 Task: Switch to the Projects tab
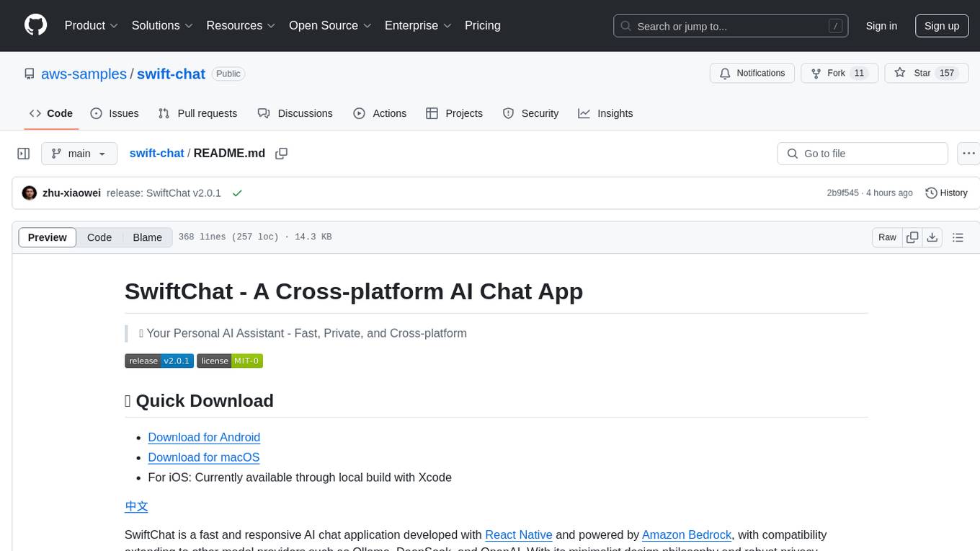point(454,113)
